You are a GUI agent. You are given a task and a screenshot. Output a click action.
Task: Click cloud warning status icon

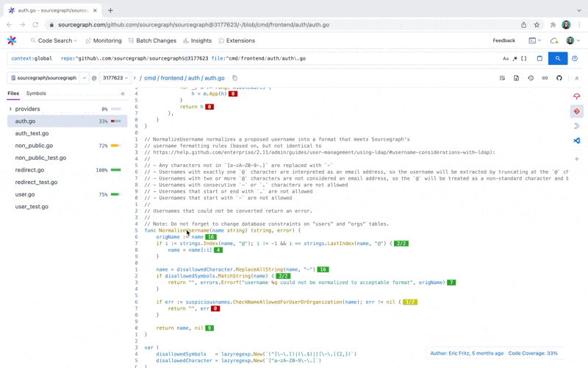click(554, 40)
